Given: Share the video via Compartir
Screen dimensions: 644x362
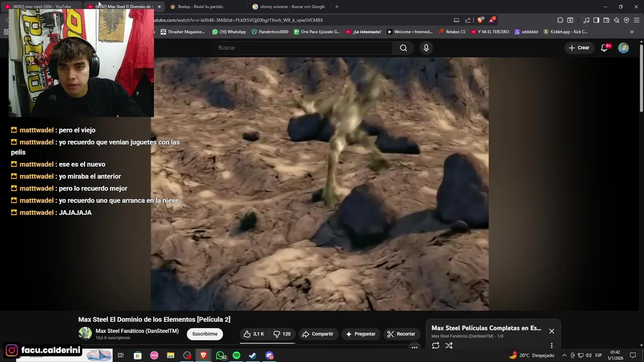Looking at the screenshot, I should tap(317, 334).
